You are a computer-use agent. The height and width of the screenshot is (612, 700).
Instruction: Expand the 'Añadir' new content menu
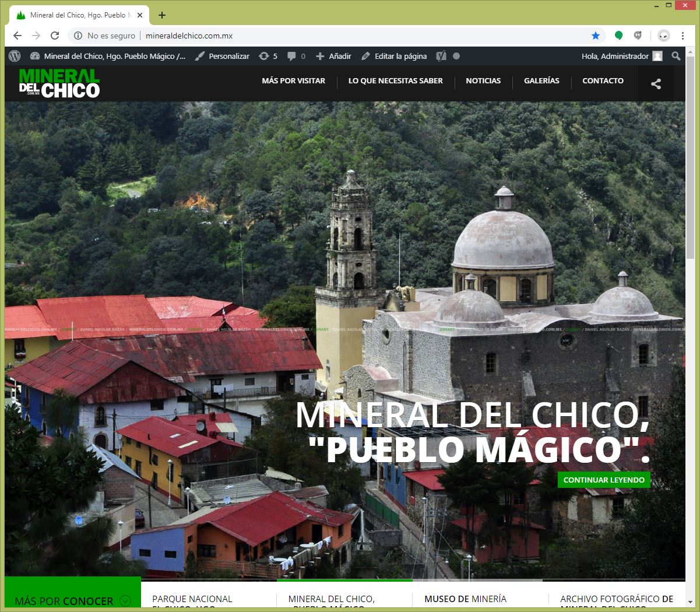point(333,56)
